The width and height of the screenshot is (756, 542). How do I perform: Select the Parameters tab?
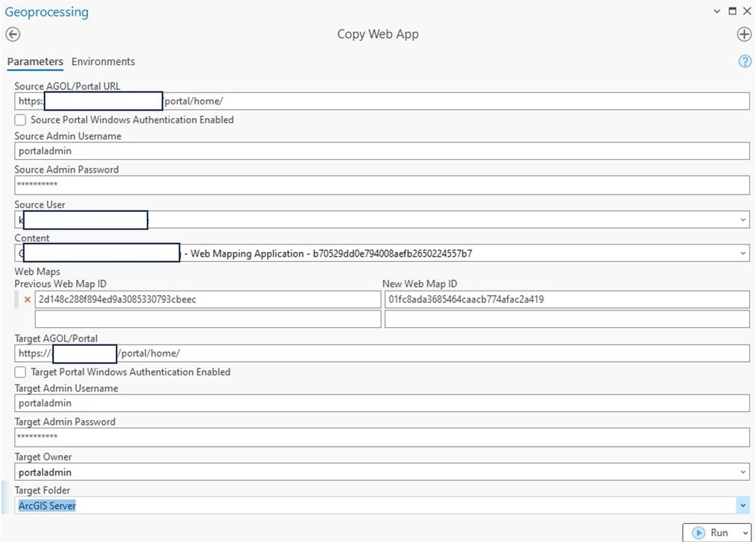35,61
